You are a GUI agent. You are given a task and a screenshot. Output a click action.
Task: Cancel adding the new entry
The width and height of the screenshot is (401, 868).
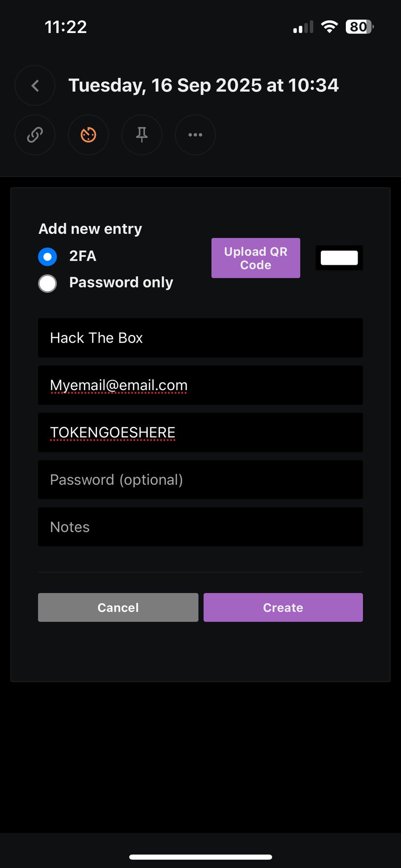(x=118, y=607)
